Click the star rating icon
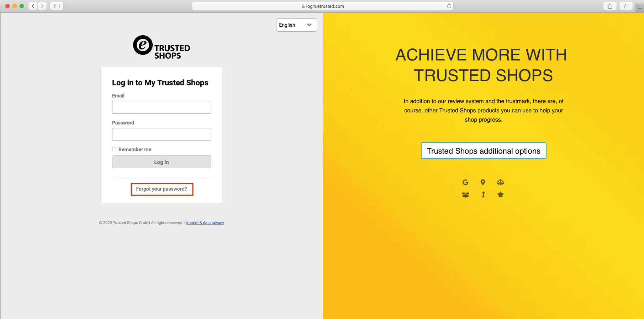Screen dimensions: 644x319 point(501,195)
